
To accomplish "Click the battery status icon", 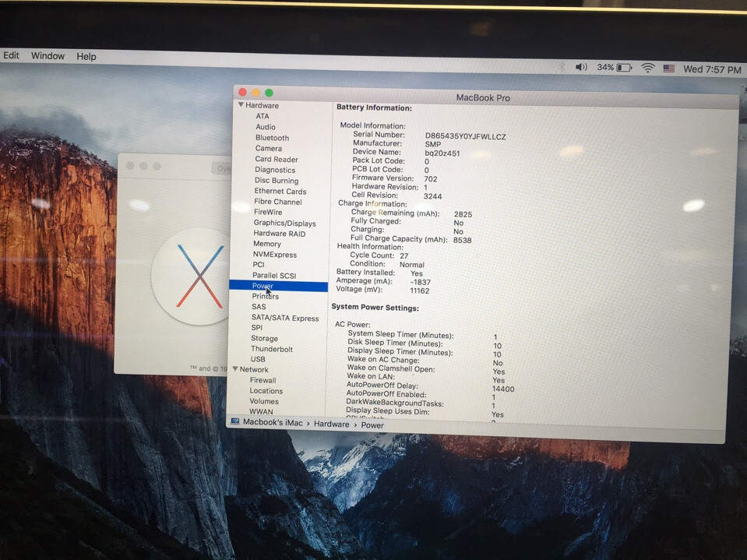I will [624, 68].
